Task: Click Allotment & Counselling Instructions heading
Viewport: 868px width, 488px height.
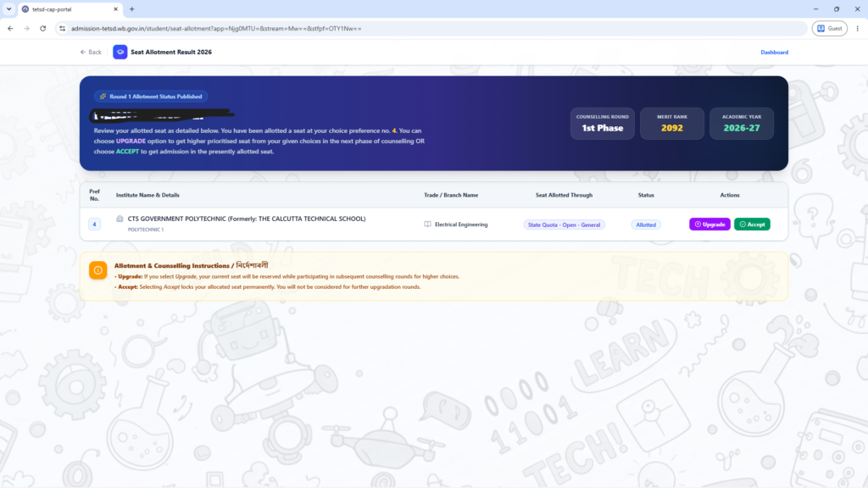Action: pos(191,265)
